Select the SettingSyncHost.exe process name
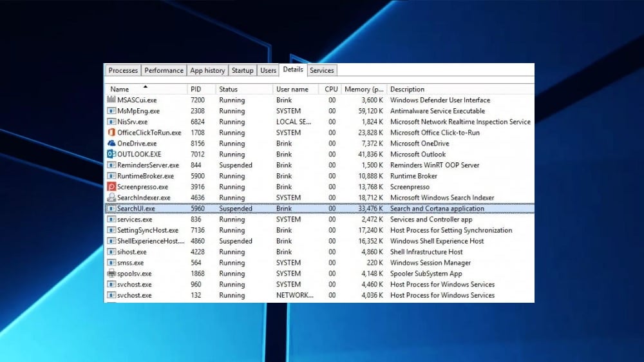Viewport: 644px width, 362px height. tap(148, 230)
